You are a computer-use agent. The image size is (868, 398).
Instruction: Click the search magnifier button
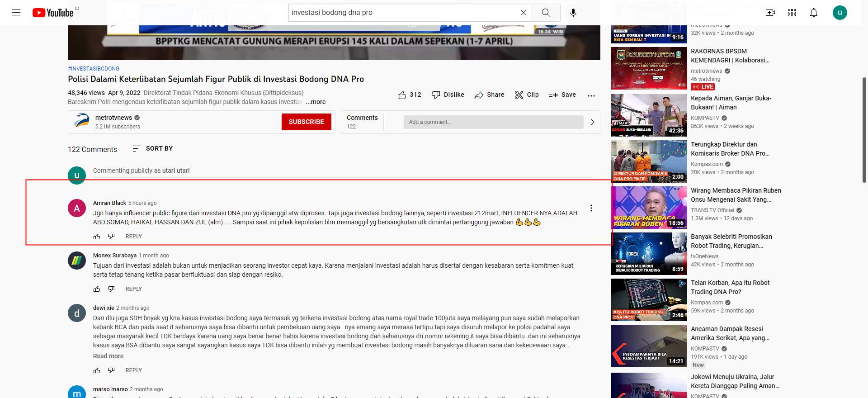(x=546, y=13)
